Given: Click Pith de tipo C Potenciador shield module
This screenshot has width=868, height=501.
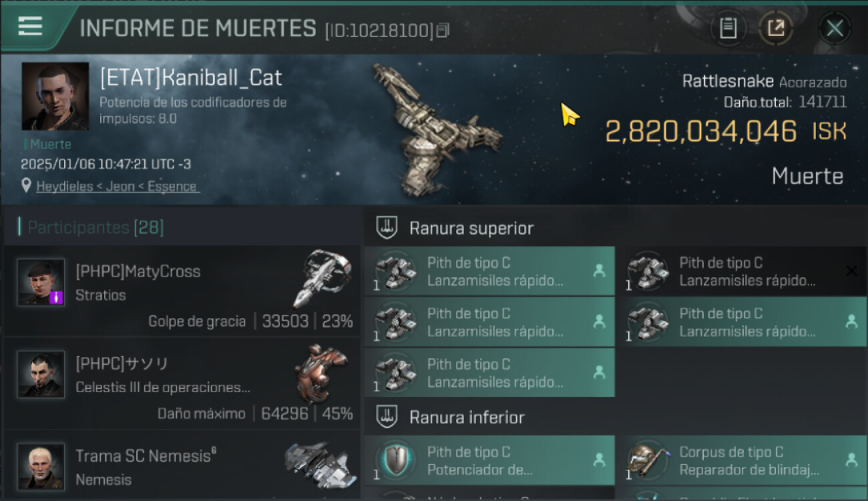Looking at the screenshot, I should point(489,460).
